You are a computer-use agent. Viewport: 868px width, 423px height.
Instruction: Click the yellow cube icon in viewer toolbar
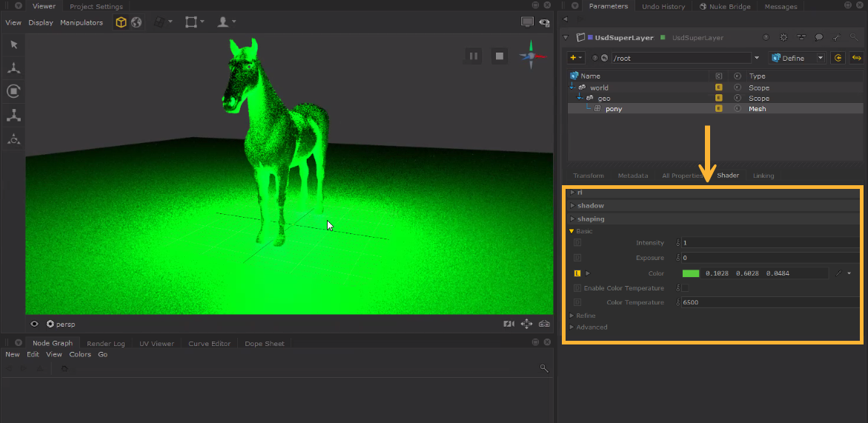click(x=121, y=22)
